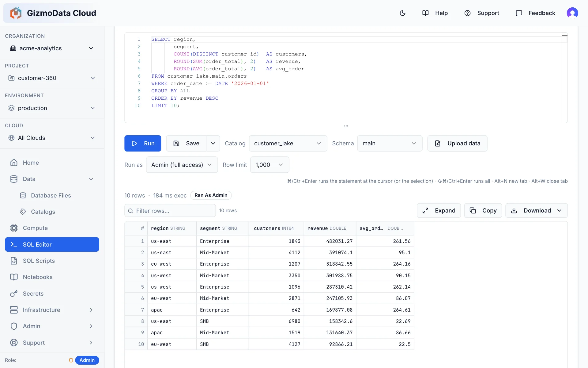The image size is (588, 368).
Task: Run the SQL query
Action: tap(143, 143)
